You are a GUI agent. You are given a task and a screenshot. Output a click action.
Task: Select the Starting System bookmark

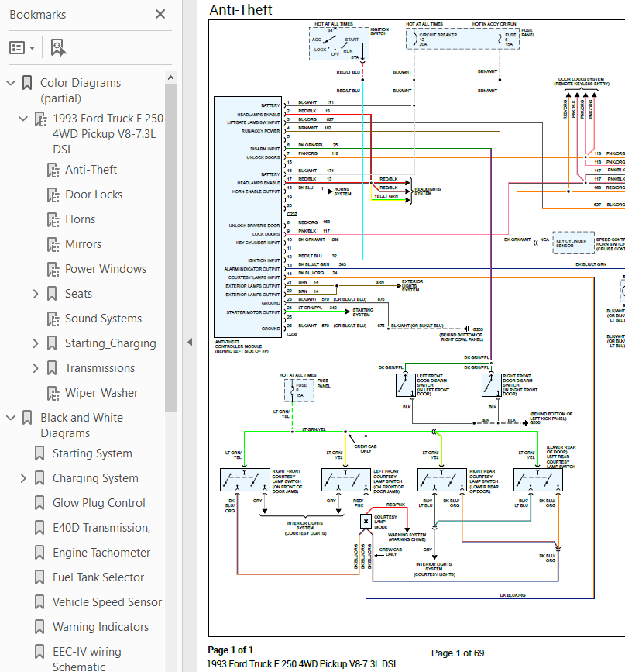point(92,453)
